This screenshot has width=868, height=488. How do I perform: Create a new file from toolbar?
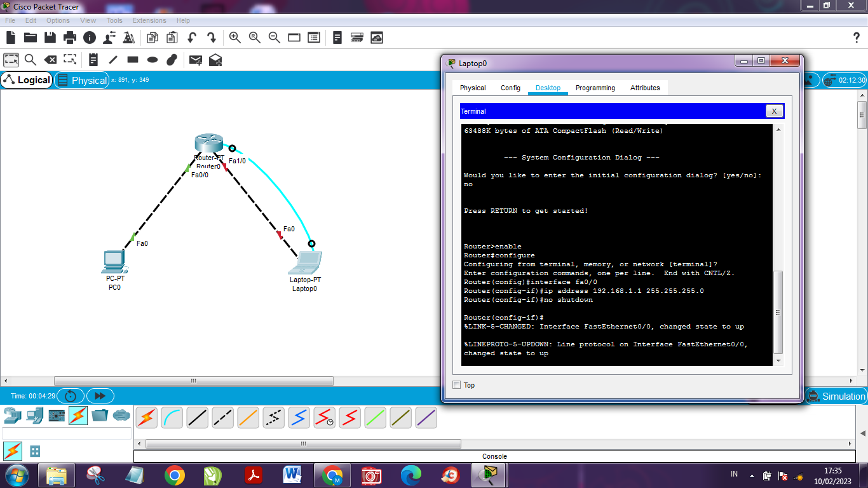pyautogui.click(x=11, y=37)
